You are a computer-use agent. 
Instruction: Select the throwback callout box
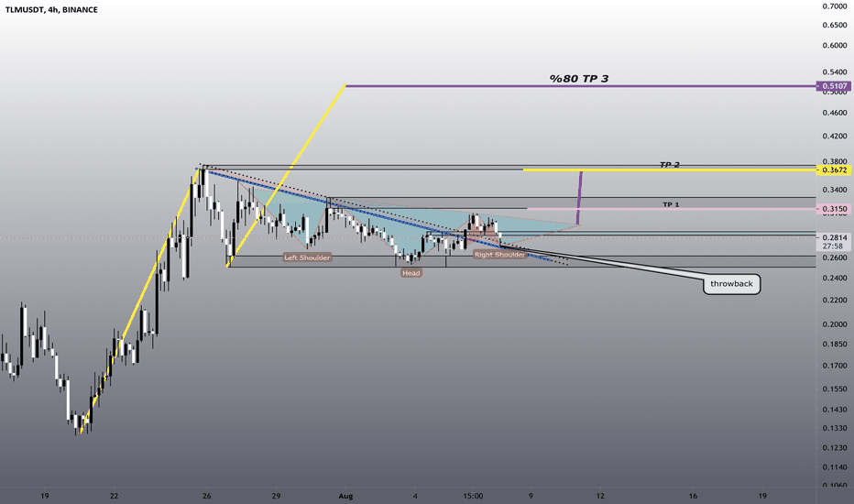click(x=731, y=284)
